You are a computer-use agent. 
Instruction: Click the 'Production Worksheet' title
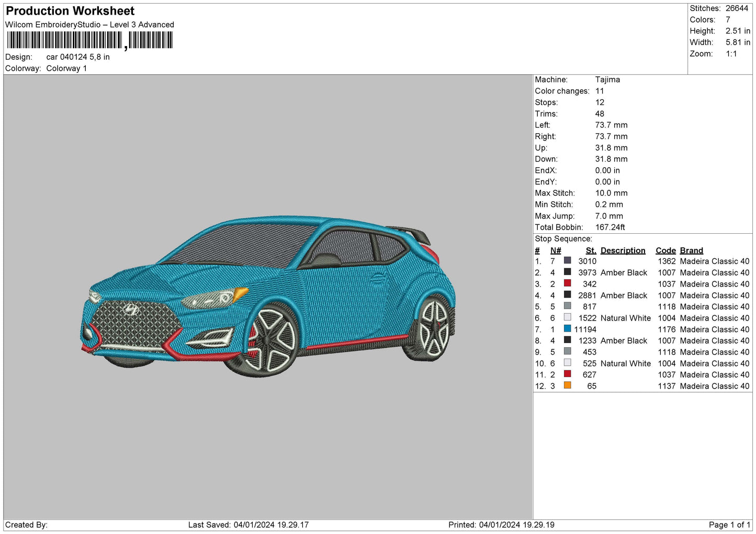pyautogui.click(x=70, y=11)
